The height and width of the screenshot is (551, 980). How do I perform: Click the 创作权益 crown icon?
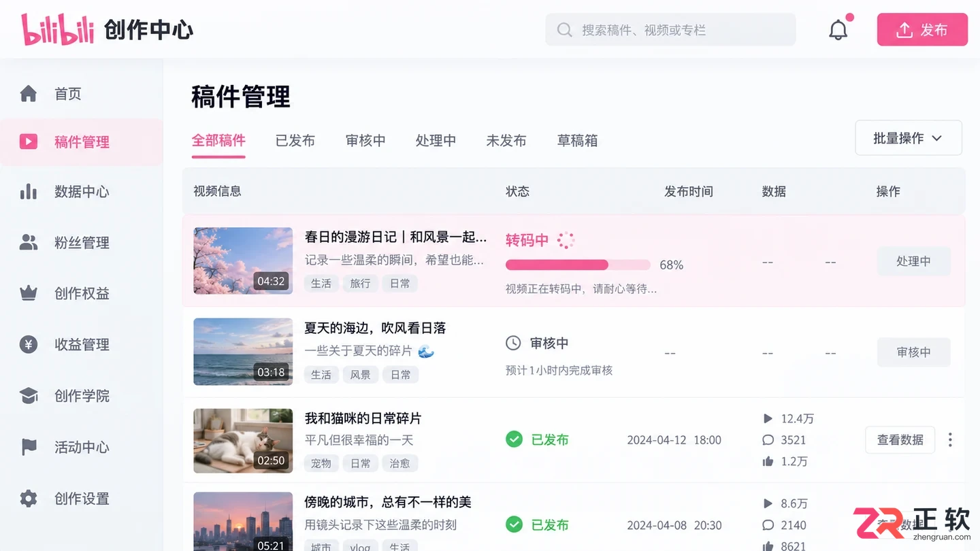(29, 293)
